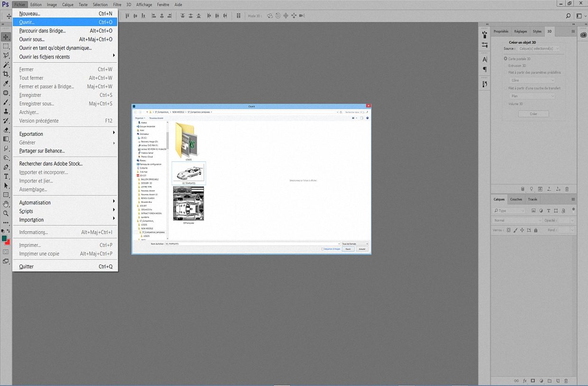Select the Eyedropper tool
Viewport: 588px width, 386px height.
pos(6,84)
